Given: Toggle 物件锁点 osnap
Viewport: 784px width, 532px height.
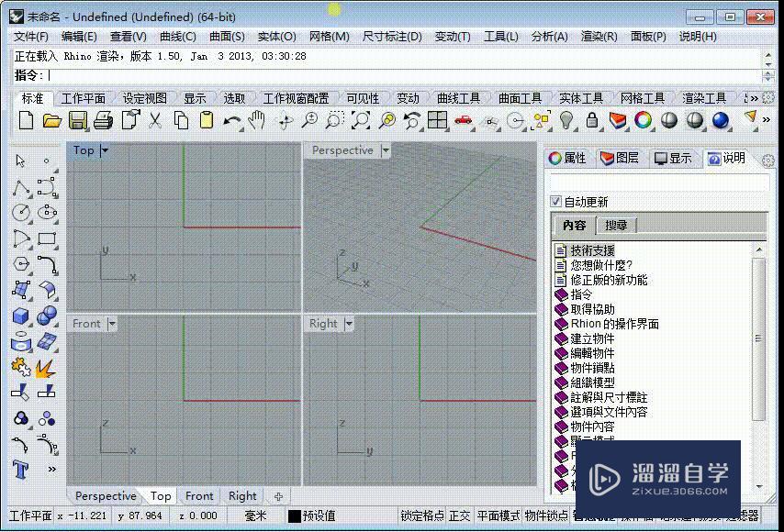Looking at the screenshot, I should (x=546, y=515).
